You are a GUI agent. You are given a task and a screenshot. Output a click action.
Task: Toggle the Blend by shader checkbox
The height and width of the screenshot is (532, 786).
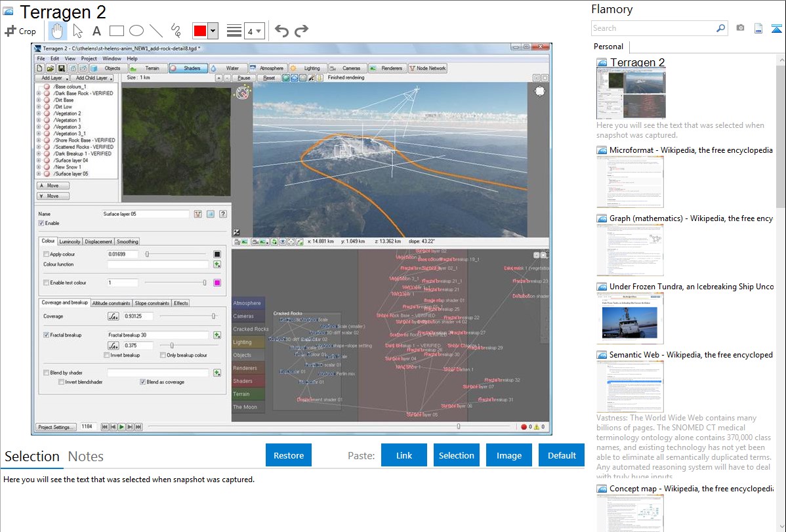[x=46, y=373]
